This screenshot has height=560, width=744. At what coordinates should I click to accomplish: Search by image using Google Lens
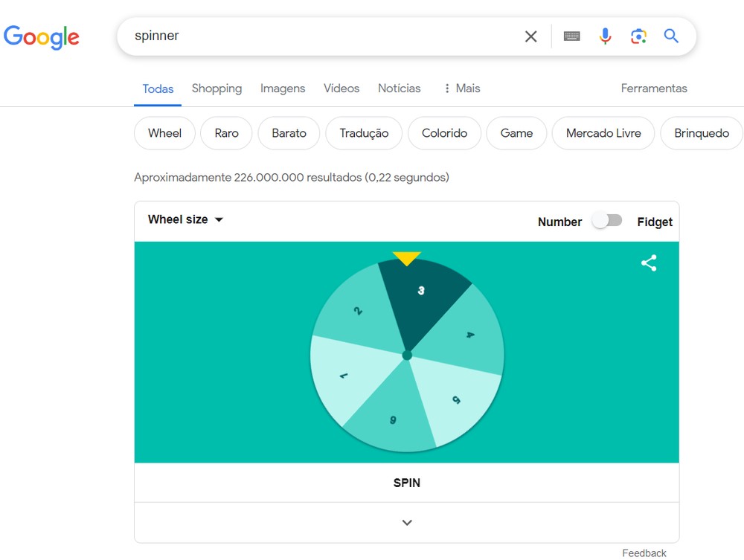pos(638,36)
